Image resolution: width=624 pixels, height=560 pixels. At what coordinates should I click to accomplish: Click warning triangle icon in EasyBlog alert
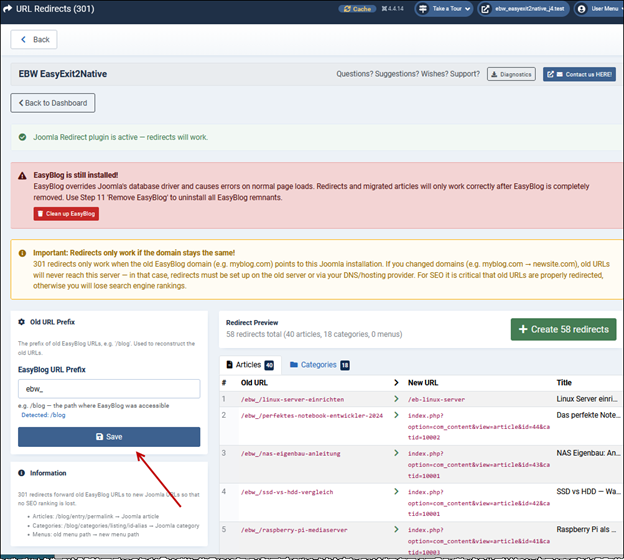coord(22,176)
